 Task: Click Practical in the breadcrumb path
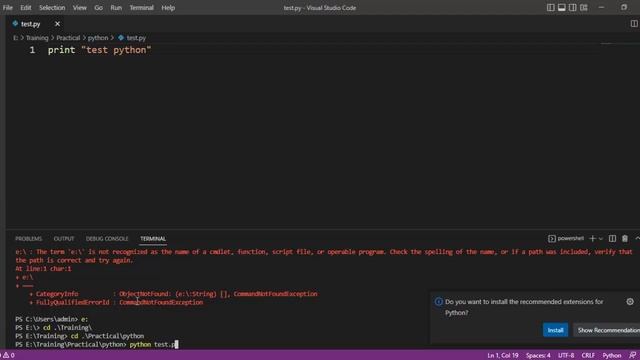click(68, 38)
